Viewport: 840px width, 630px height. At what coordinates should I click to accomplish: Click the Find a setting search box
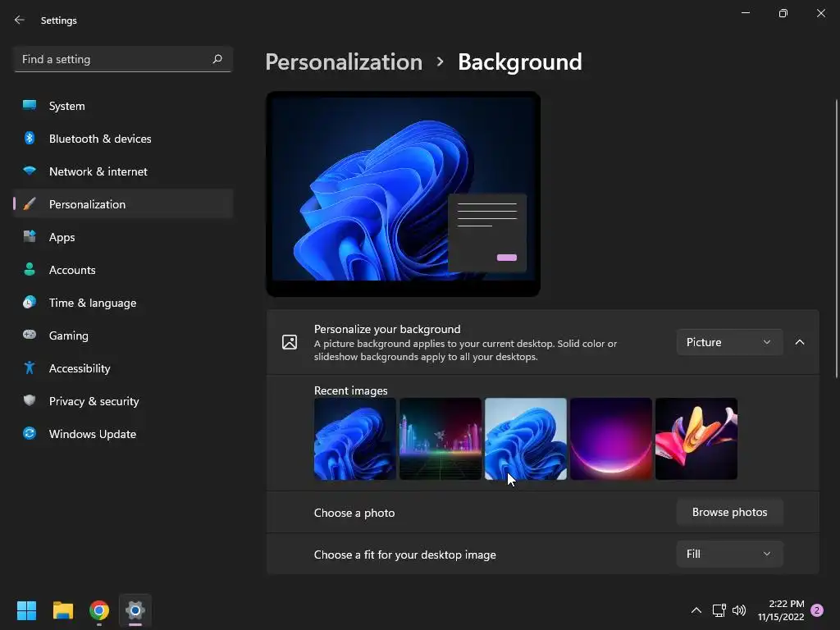pos(123,59)
